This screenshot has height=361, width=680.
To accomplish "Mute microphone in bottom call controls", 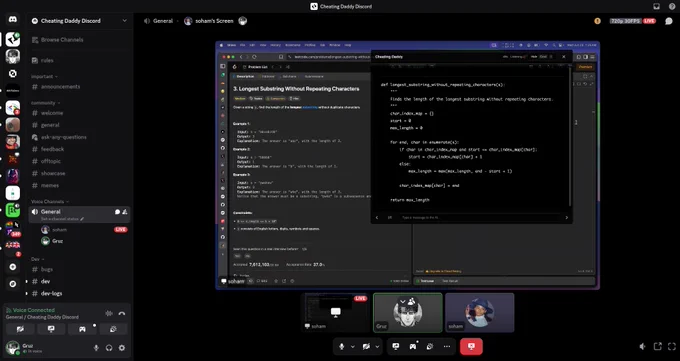I will coord(342,346).
